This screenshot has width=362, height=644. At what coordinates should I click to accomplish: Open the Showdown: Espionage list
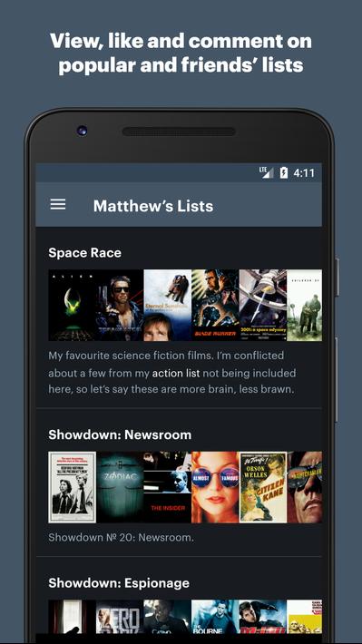coord(119,583)
